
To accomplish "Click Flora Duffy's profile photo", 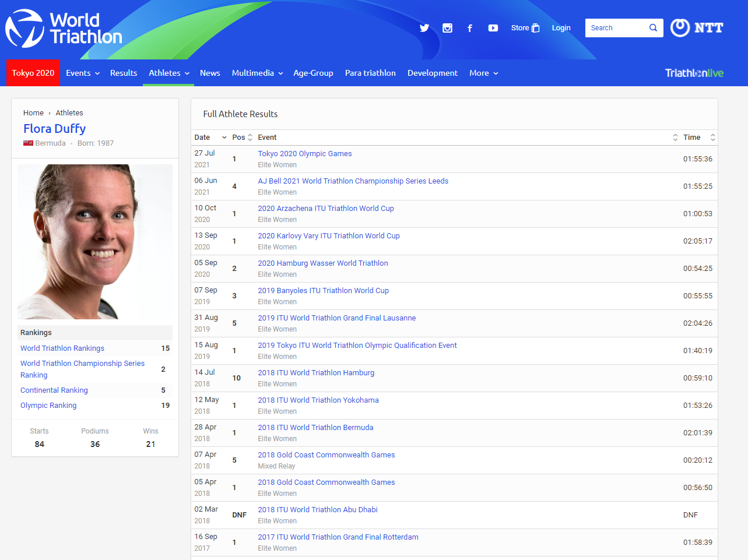I will (x=95, y=242).
